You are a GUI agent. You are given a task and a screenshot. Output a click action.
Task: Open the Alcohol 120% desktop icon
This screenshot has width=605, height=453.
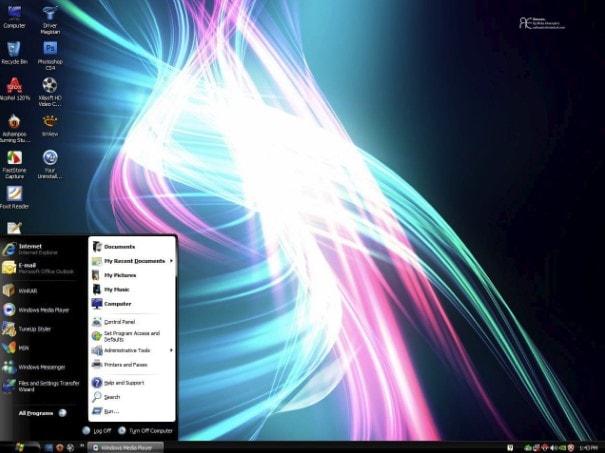click(14, 89)
